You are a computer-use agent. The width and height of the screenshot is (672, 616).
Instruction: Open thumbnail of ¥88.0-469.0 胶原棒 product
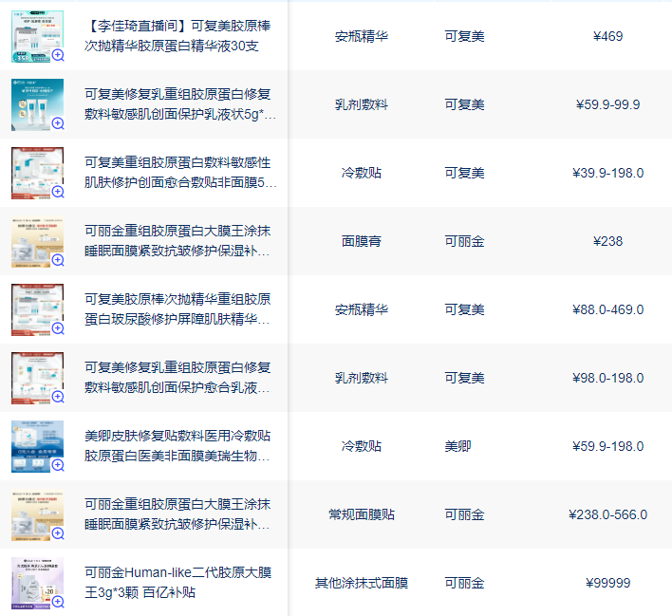point(37,309)
